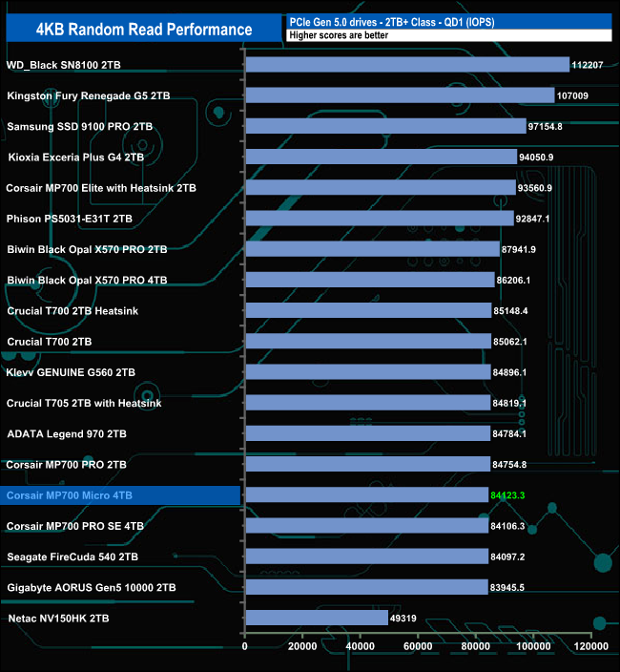The image size is (620, 672).
Task: Click the 120000 axis label
Action: (x=590, y=646)
